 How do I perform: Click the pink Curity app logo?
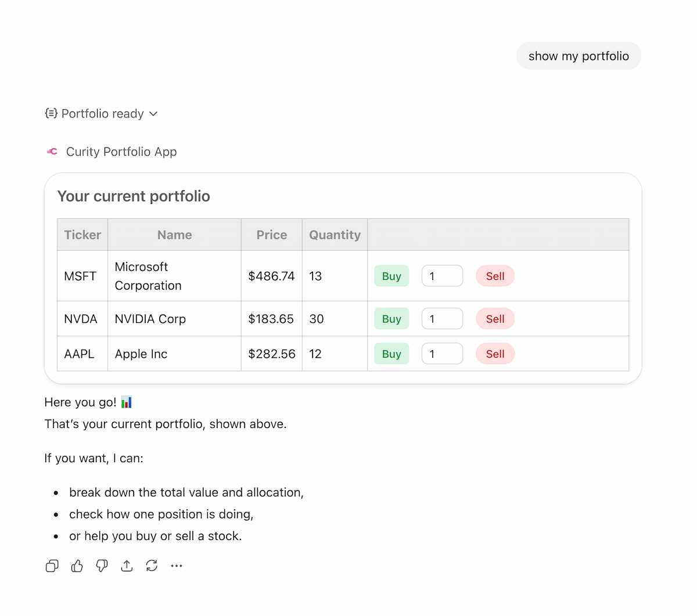point(51,152)
